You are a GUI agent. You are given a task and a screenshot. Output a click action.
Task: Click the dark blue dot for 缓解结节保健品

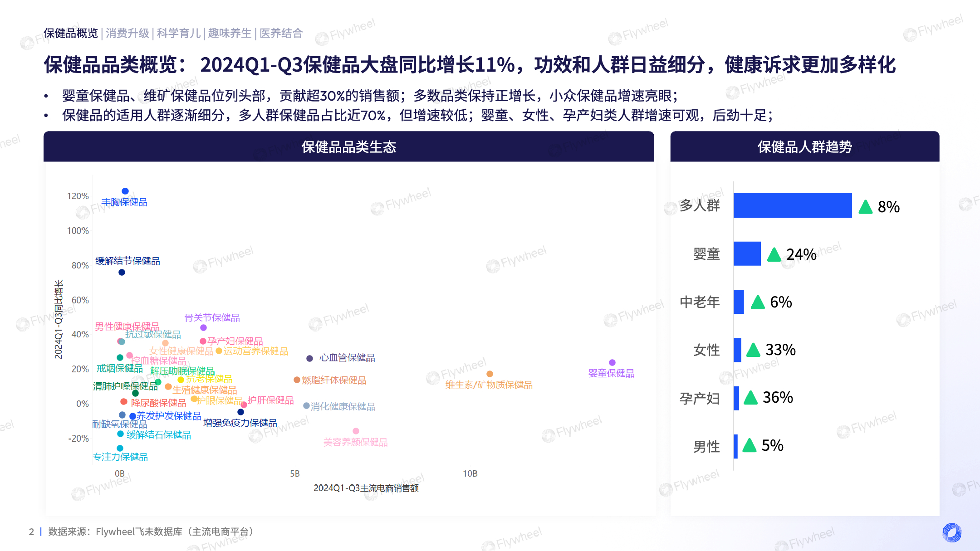[x=122, y=272]
